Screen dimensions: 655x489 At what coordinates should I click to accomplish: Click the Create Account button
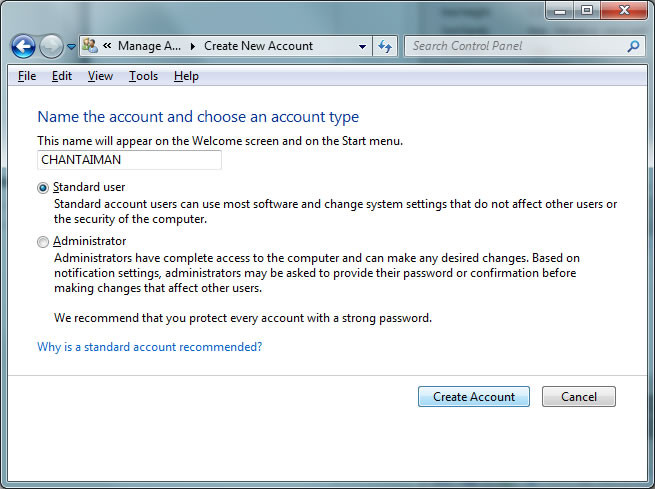474,396
